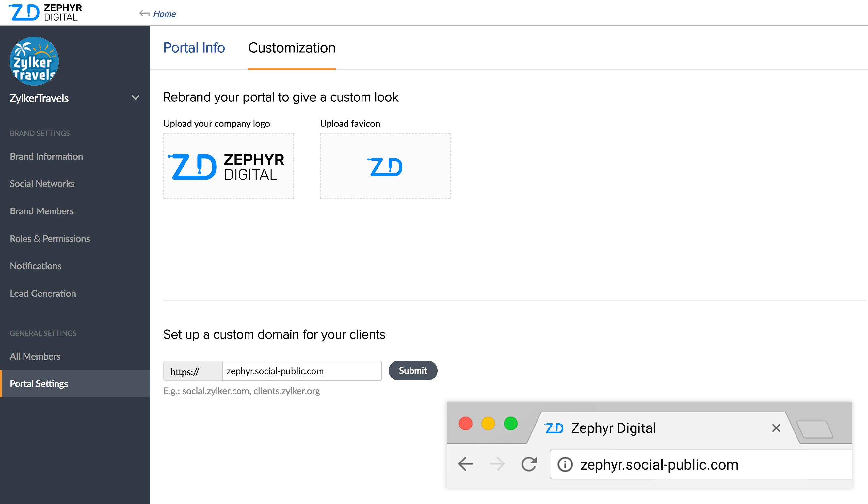The width and height of the screenshot is (868, 504).
Task: Click the red close window dot
Action: point(465,424)
